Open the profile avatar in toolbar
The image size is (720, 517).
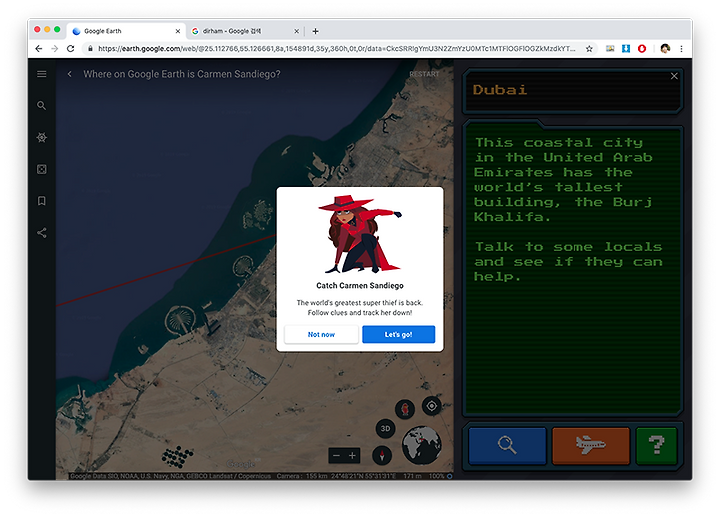click(665, 49)
